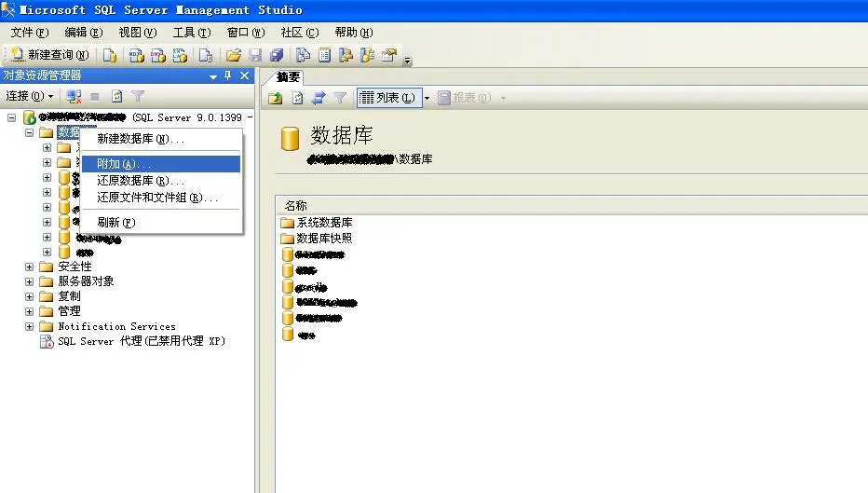Toggle the auto-hide pin on 对象资源管理器
This screenshot has height=493, width=868.
[x=227, y=75]
